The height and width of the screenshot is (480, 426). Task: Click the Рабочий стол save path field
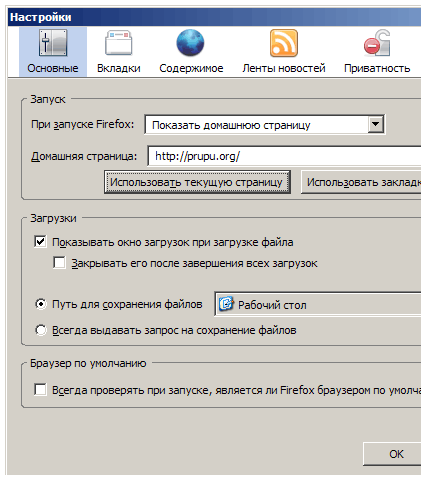[318, 304]
